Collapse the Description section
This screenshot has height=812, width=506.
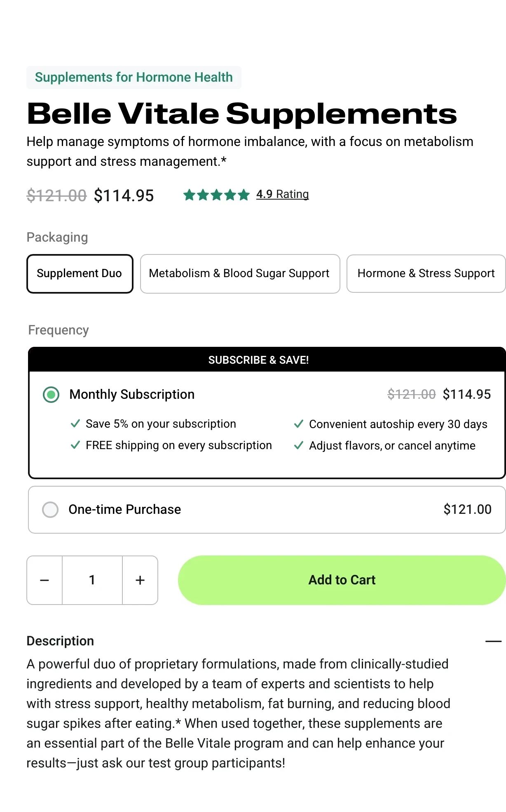coord(493,641)
